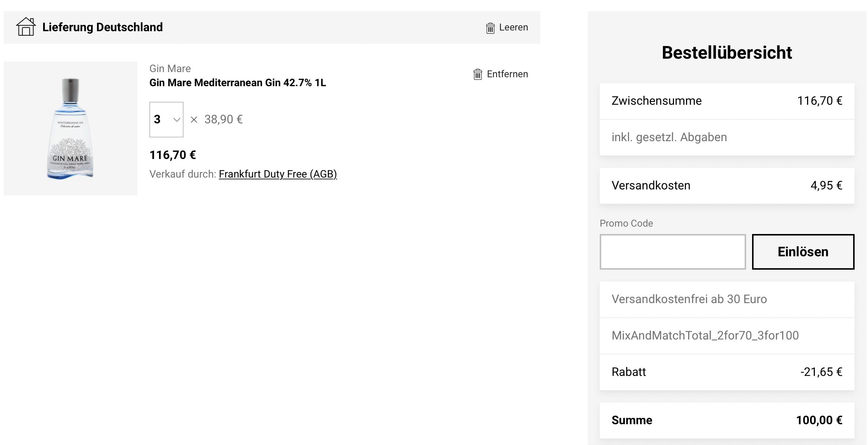
Task: Click the trash icon beside Entfernen
Action: point(477,74)
